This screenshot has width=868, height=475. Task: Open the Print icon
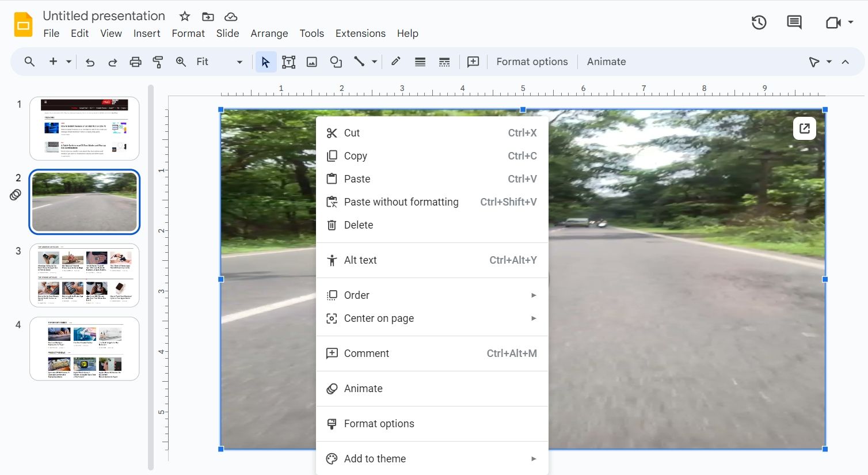click(x=135, y=61)
